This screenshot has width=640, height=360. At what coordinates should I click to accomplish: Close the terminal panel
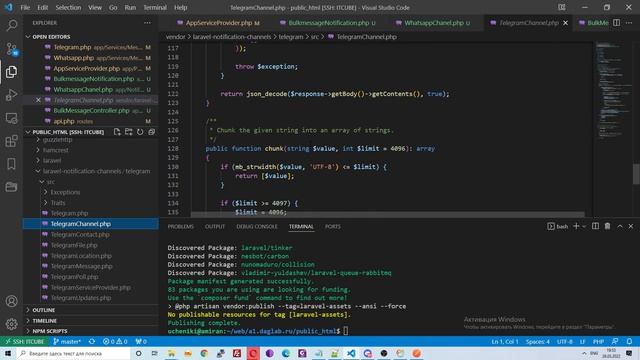pos(631,226)
